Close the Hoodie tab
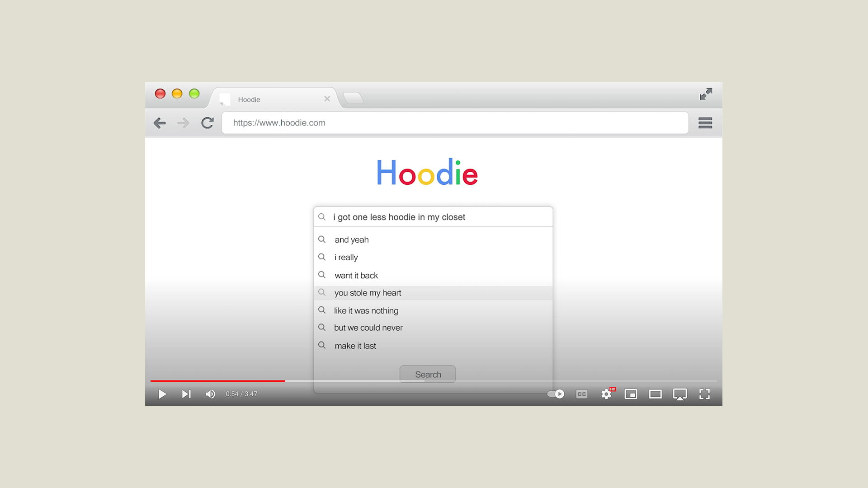The height and width of the screenshot is (488, 868). pyautogui.click(x=327, y=99)
